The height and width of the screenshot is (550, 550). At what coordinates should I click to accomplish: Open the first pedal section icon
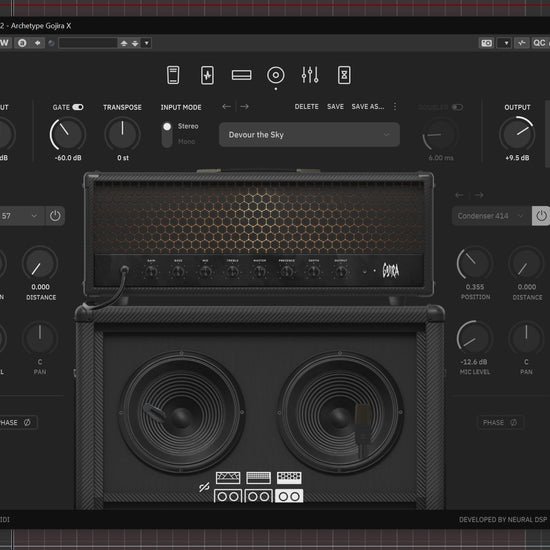(173, 75)
